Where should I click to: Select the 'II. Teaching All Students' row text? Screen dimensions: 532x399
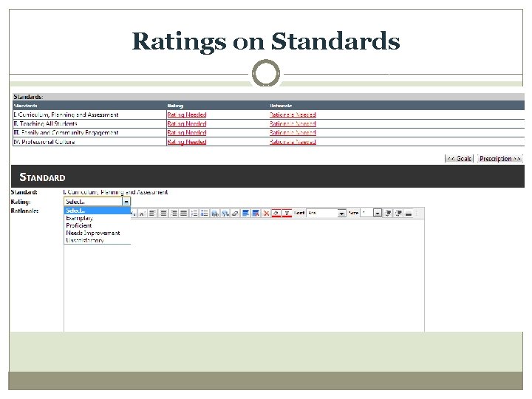click(x=45, y=124)
